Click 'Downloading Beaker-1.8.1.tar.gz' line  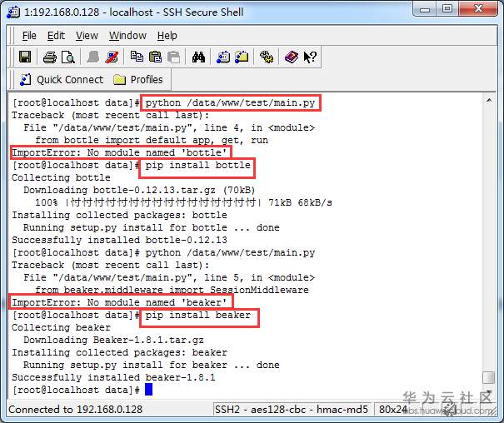tap(113, 340)
